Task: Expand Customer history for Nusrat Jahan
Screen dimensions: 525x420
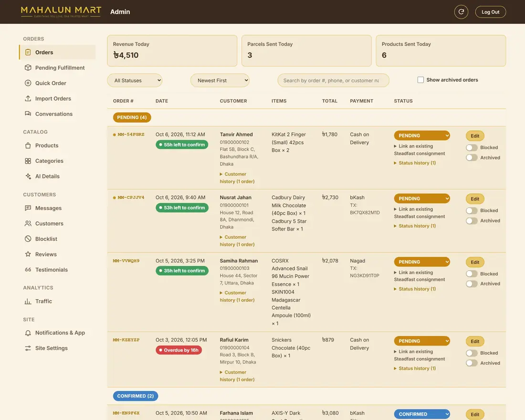Action: (x=237, y=241)
